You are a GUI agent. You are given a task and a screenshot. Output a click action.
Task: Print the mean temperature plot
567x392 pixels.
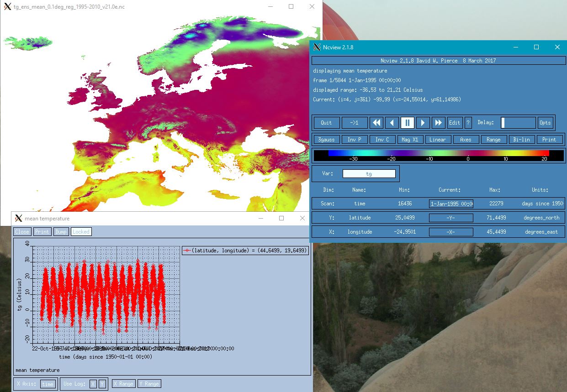[42, 232]
